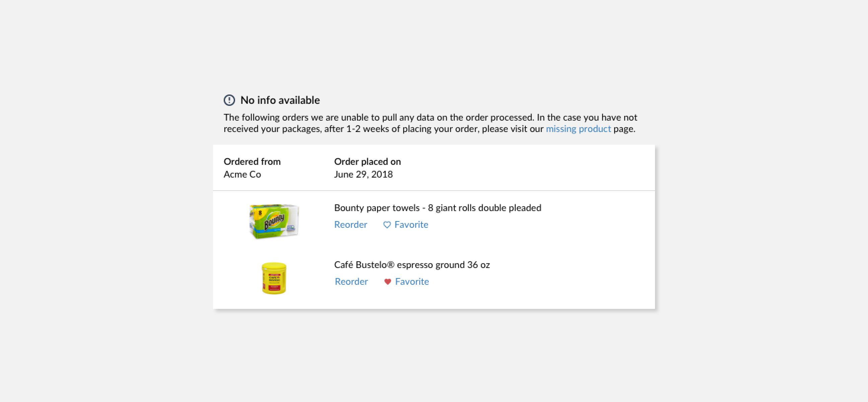Click the red heart icon for Café Bustelo

tap(387, 282)
